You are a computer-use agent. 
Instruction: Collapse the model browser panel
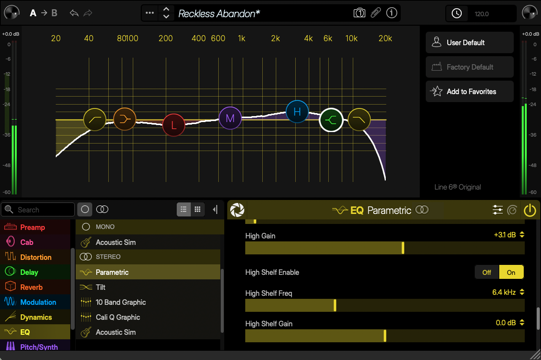coord(215,209)
